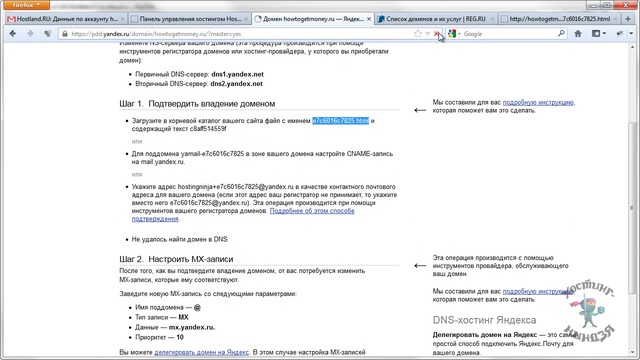Close the REG.RU domain list tab

(492, 19)
